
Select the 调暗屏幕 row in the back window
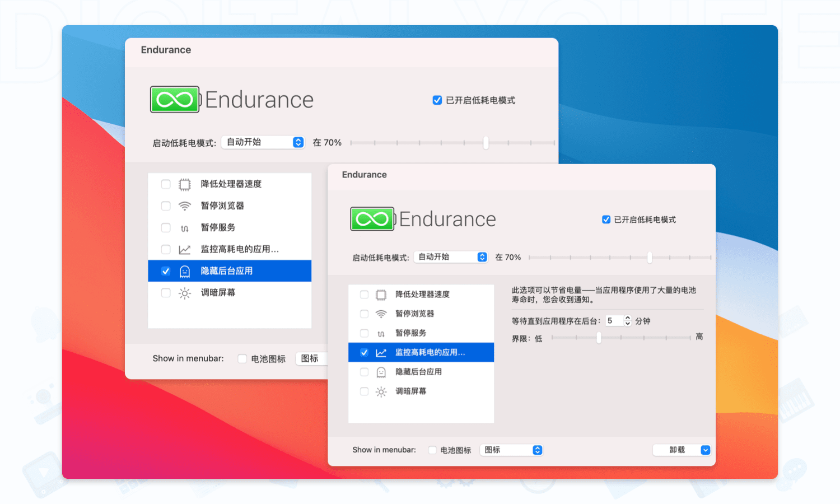[x=218, y=293]
